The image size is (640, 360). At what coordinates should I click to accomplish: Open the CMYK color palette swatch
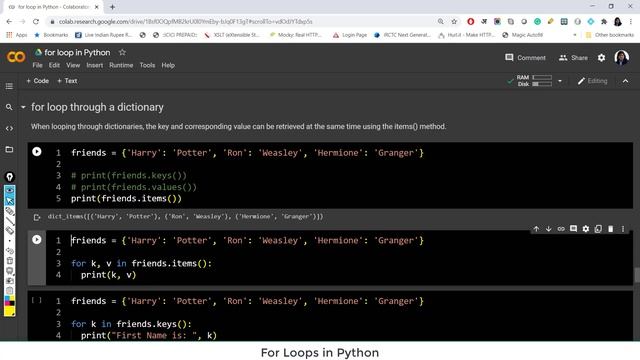coord(9,301)
